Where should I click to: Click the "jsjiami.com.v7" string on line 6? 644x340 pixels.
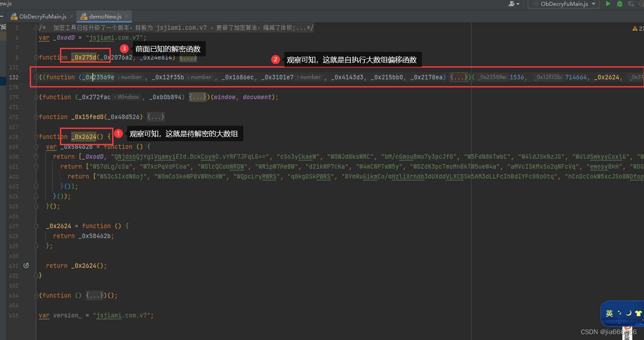coord(114,37)
